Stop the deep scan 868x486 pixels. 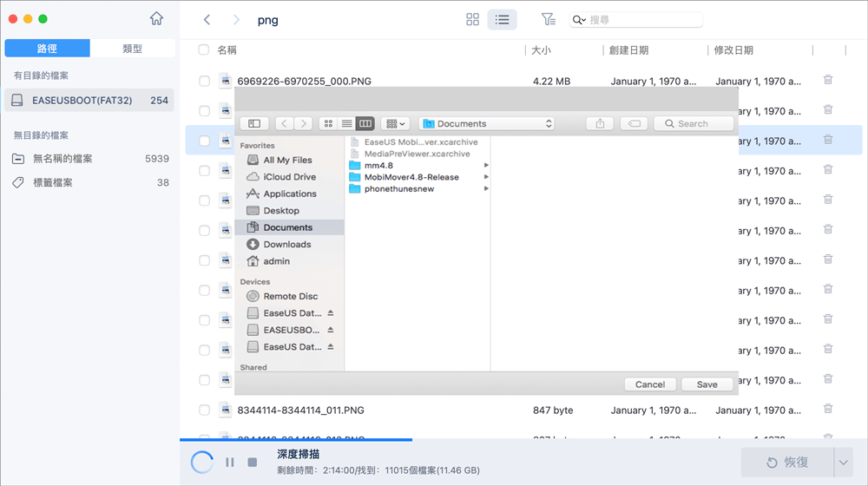pyautogui.click(x=253, y=463)
